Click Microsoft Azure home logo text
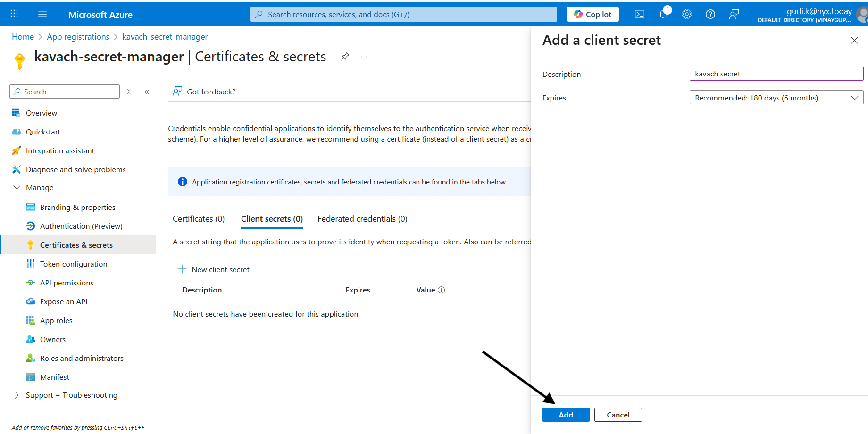Viewport: 868px width, 434px height. pos(100,15)
